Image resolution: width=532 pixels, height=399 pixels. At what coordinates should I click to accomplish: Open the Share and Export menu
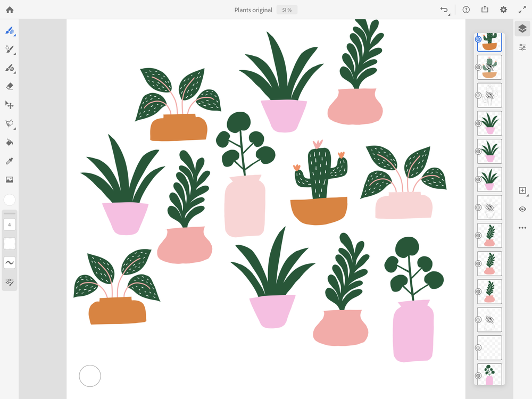coord(485,9)
